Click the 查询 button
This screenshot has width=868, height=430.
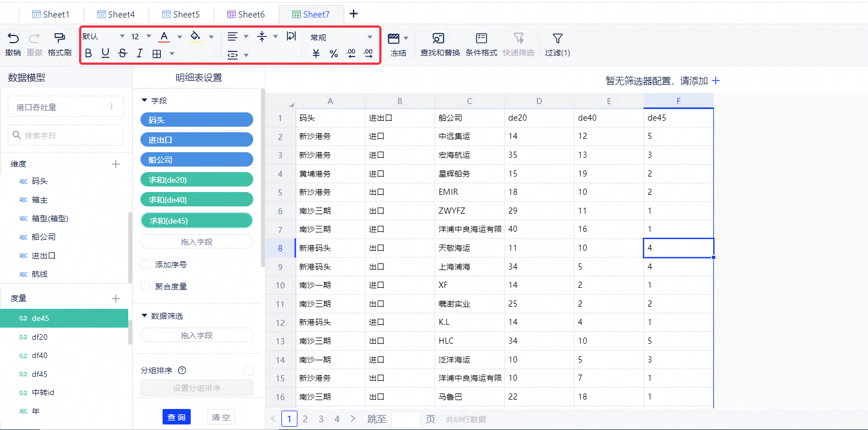[x=176, y=417]
